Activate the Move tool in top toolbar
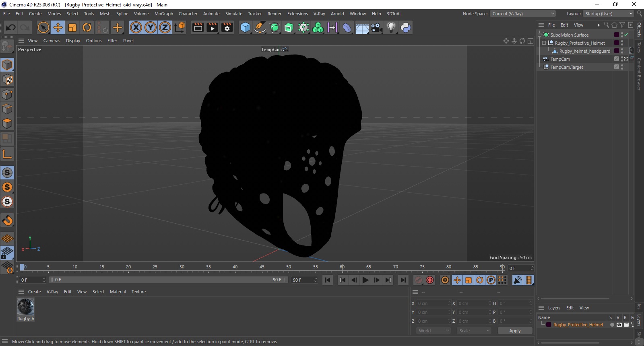 tap(58, 27)
